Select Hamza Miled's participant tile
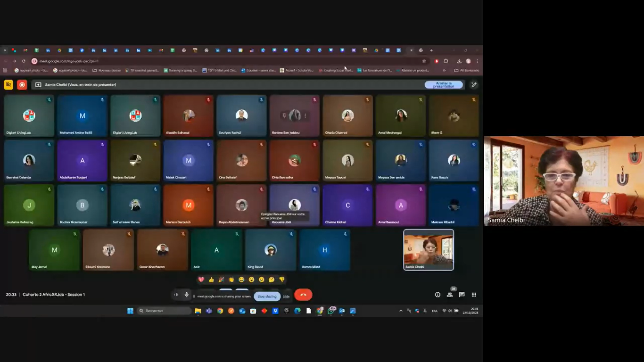 [x=324, y=250]
